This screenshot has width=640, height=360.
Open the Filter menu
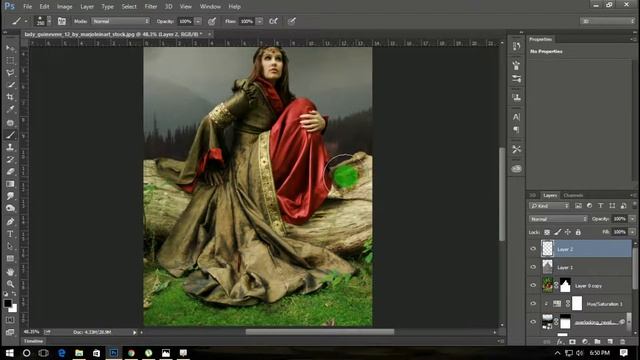pos(151,7)
